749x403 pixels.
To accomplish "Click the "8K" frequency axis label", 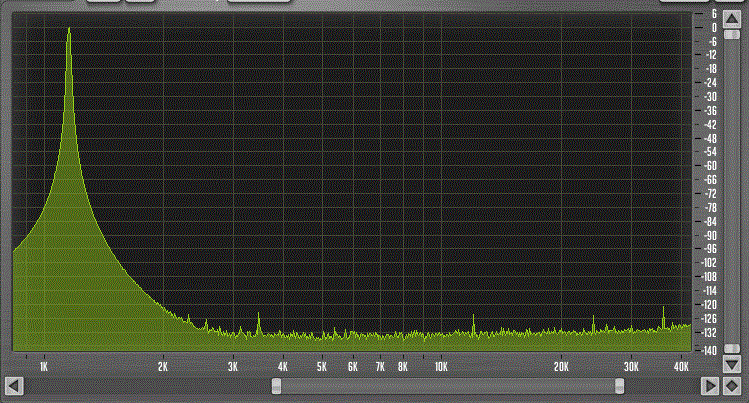I will pyautogui.click(x=403, y=367).
